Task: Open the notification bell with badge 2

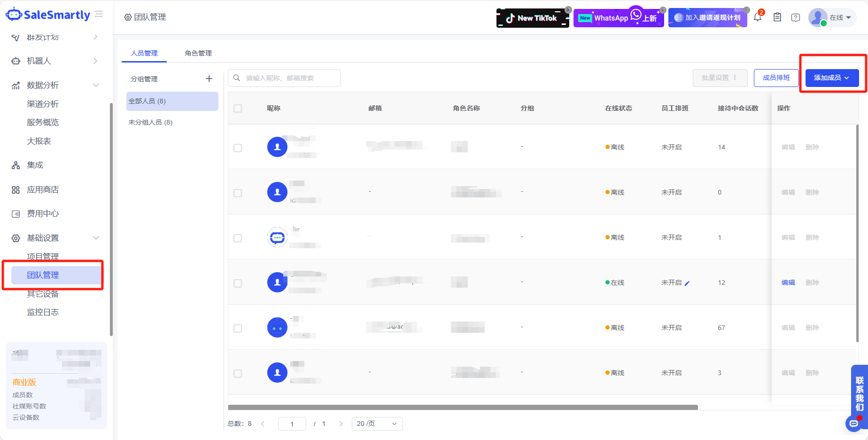Action: click(x=757, y=17)
